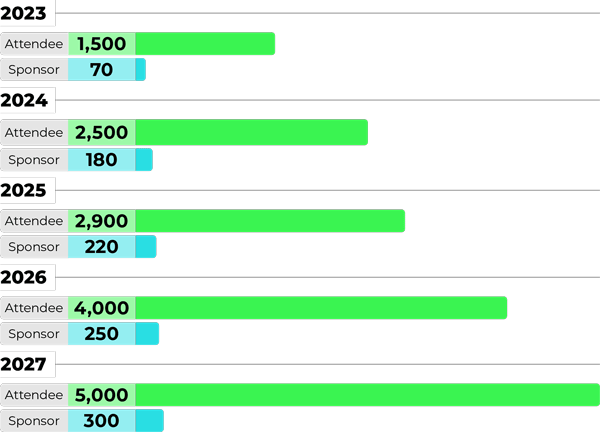Viewport: 600px width, 432px height.
Task: Click the 2023 Attendee label
Action: click(34, 44)
